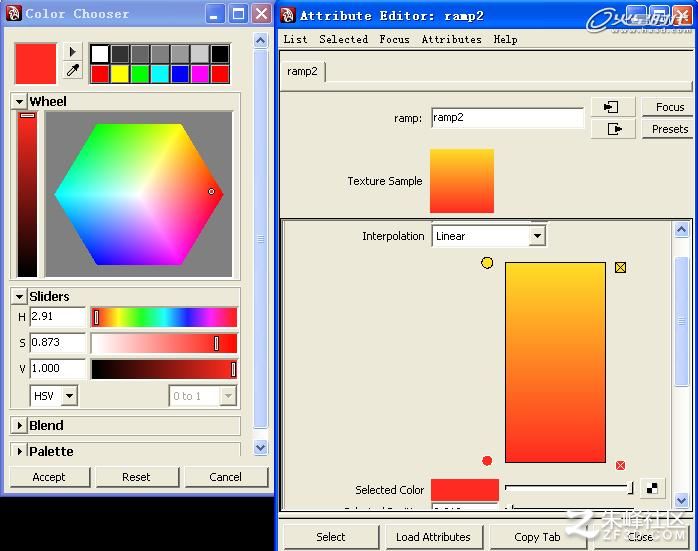
Task: Select the yellow circle ramp handle
Action: click(487, 263)
